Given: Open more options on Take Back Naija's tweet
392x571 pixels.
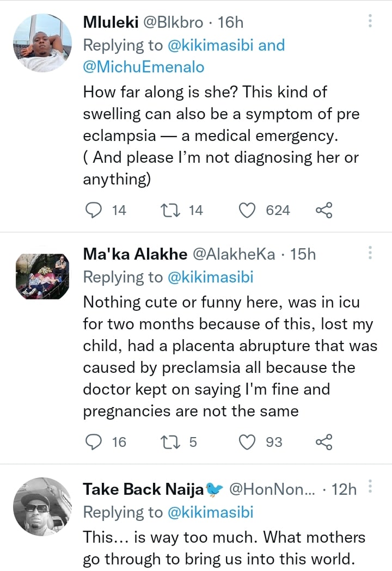Looking at the screenshot, I should 370,488.
